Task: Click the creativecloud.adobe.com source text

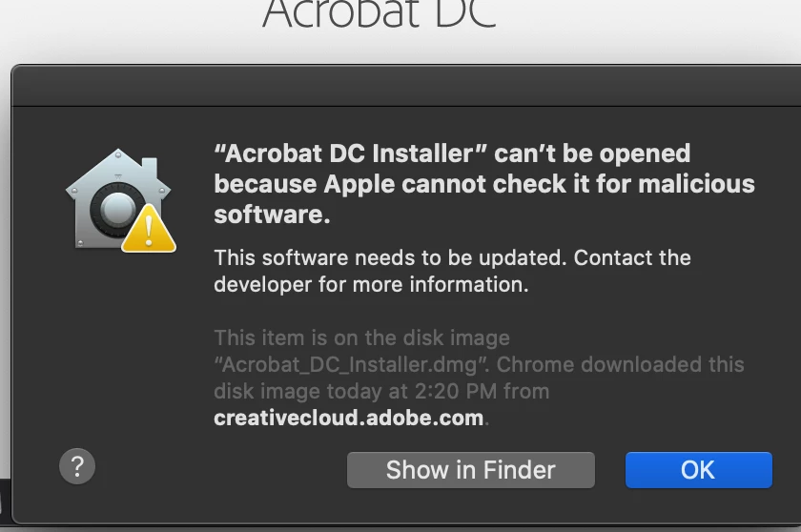Action: pyautogui.click(x=349, y=418)
